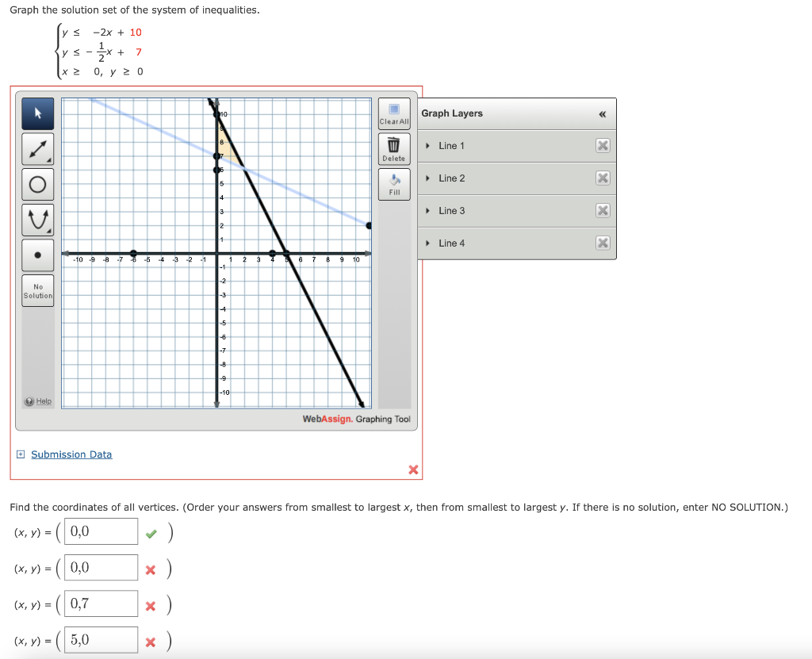812x659 pixels.
Task: Select the Fill paint bucket tool
Action: coord(394,182)
